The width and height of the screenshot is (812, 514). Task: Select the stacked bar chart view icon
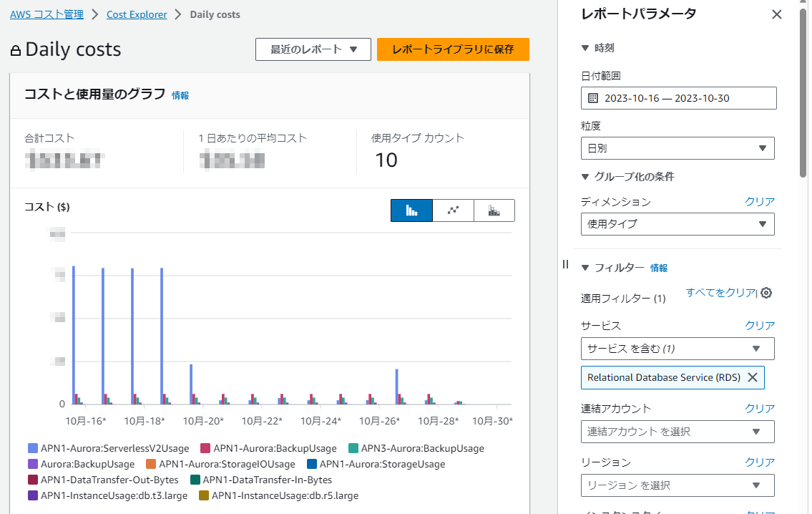(x=494, y=210)
